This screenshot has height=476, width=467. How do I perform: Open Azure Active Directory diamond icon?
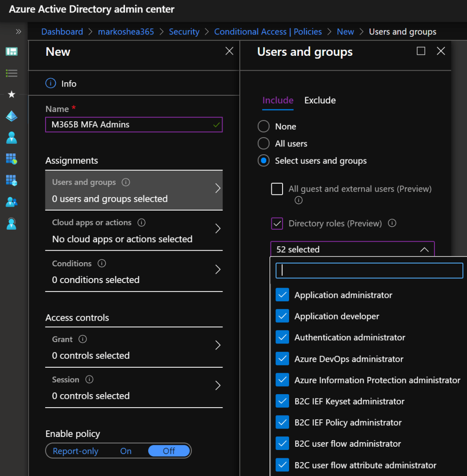point(12,116)
